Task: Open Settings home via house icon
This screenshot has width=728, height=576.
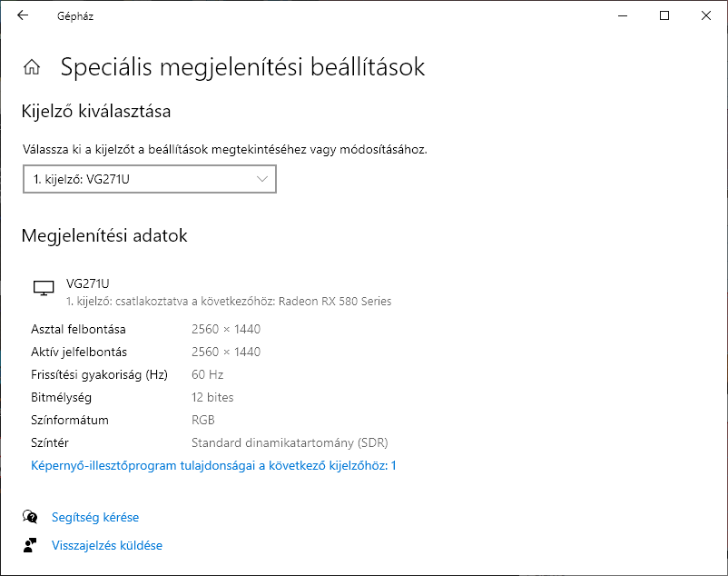Action: 32,67
